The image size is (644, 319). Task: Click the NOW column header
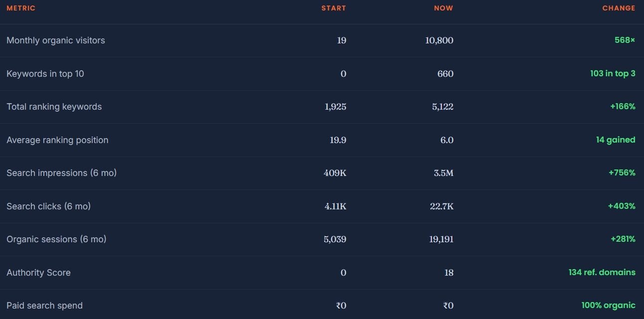[x=444, y=8]
